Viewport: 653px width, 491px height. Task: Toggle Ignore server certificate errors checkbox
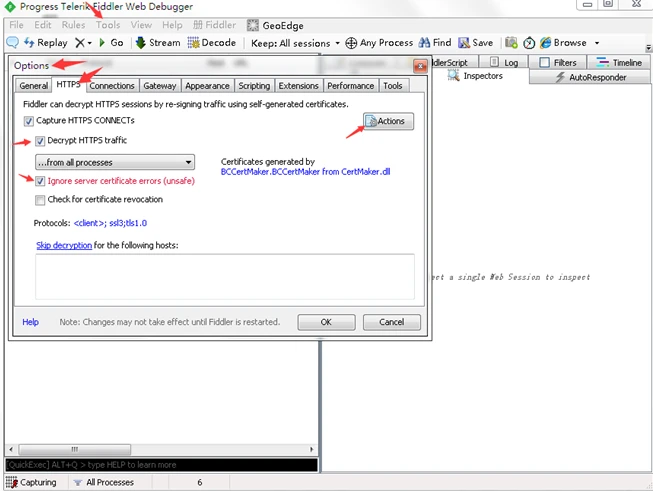pos(40,181)
